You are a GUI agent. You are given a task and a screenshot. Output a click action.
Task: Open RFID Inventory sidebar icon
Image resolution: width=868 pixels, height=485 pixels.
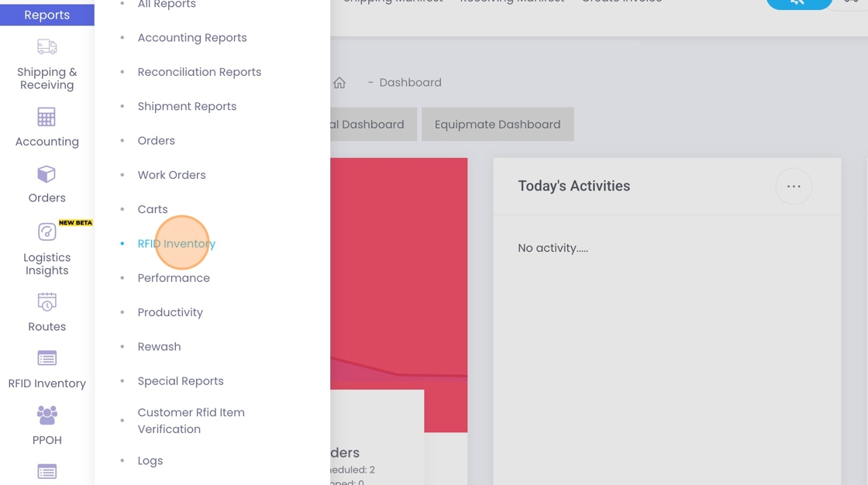tap(46, 358)
